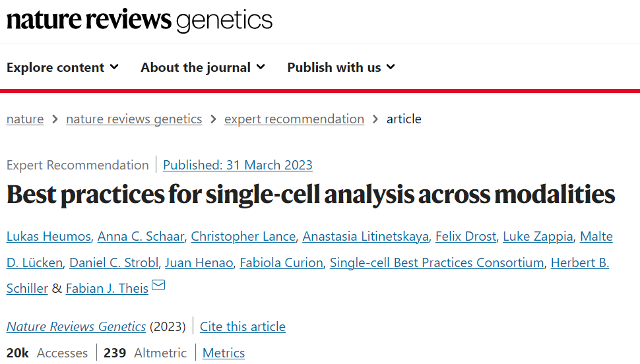Open the Metrics link

point(224,353)
